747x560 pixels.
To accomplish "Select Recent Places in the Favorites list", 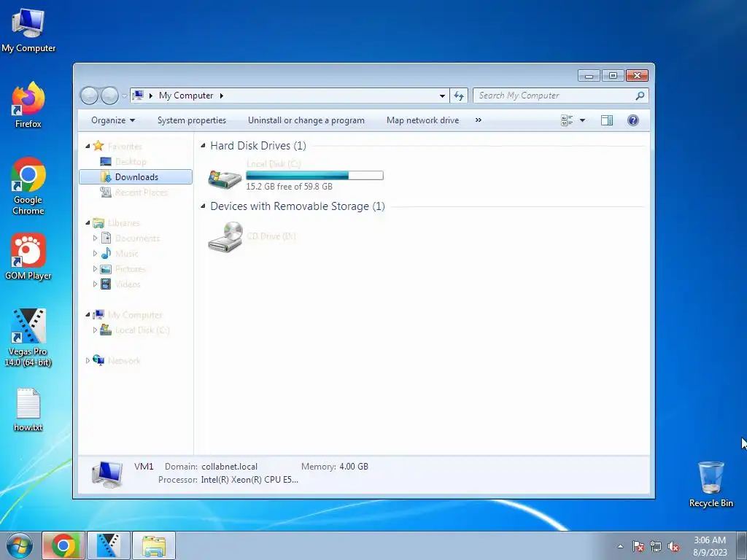I will 142,192.
